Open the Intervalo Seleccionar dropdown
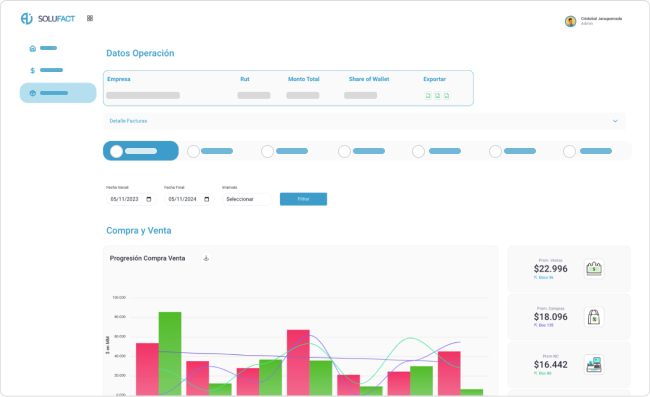The height and width of the screenshot is (397, 650). coord(247,199)
